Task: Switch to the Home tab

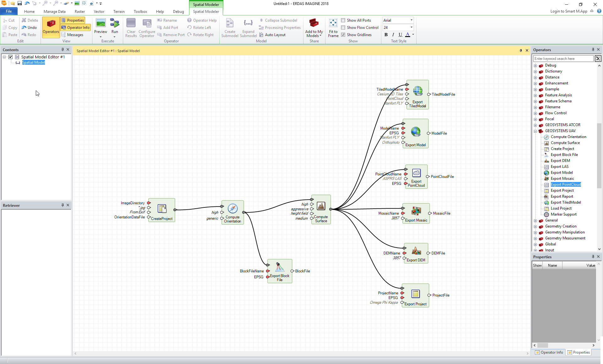Action: [x=29, y=11]
